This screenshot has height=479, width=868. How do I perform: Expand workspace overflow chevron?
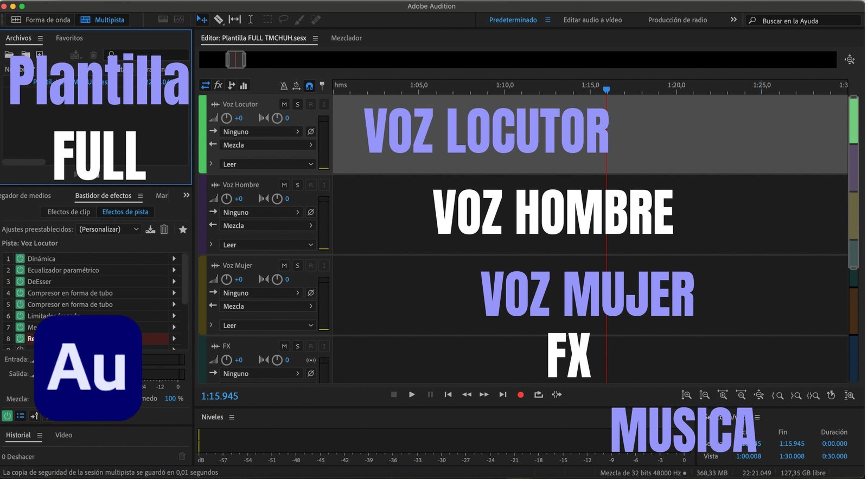point(733,20)
